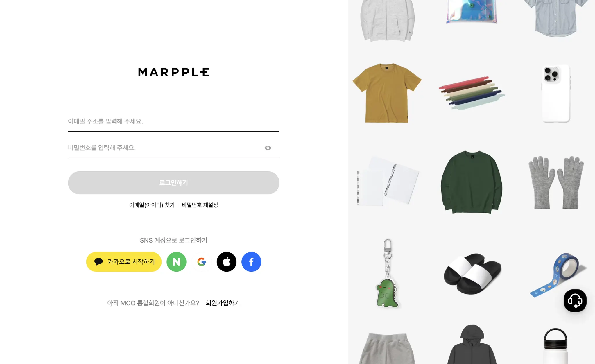This screenshot has width=595, height=364.
Task: Select the green sweatshirt product image
Action: [472, 182]
